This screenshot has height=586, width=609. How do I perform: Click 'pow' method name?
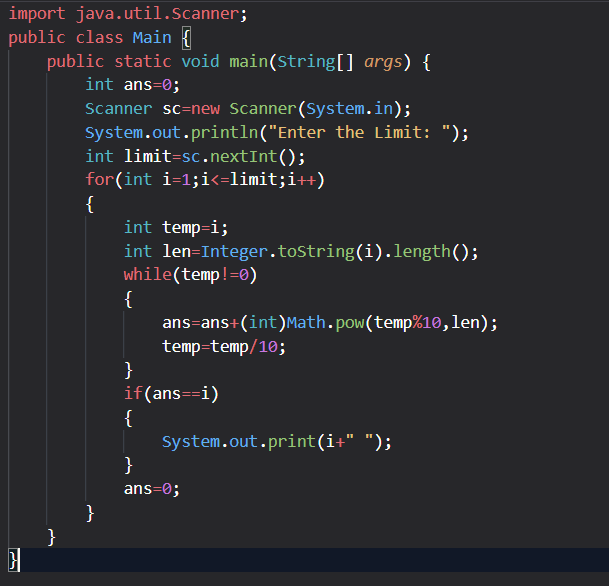pos(350,324)
